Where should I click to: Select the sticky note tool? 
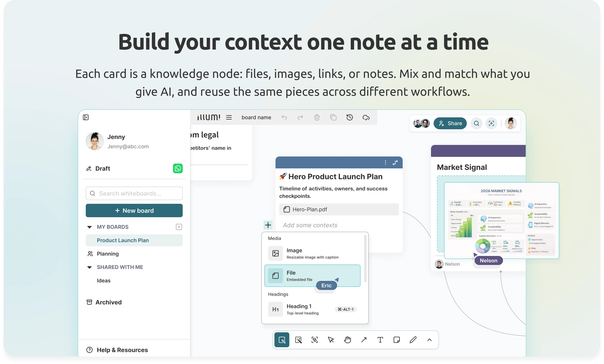click(x=397, y=340)
